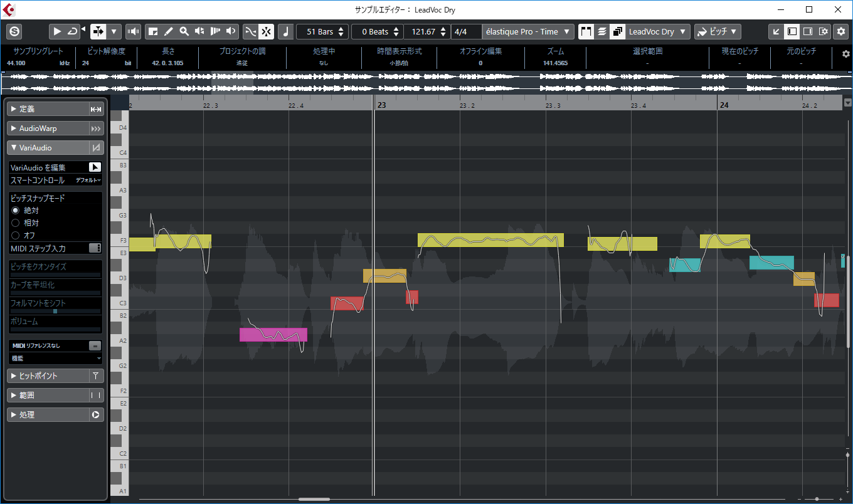The image size is (853, 504).
Task: Click the AudioWarp section arrows icon
Action: point(96,129)
